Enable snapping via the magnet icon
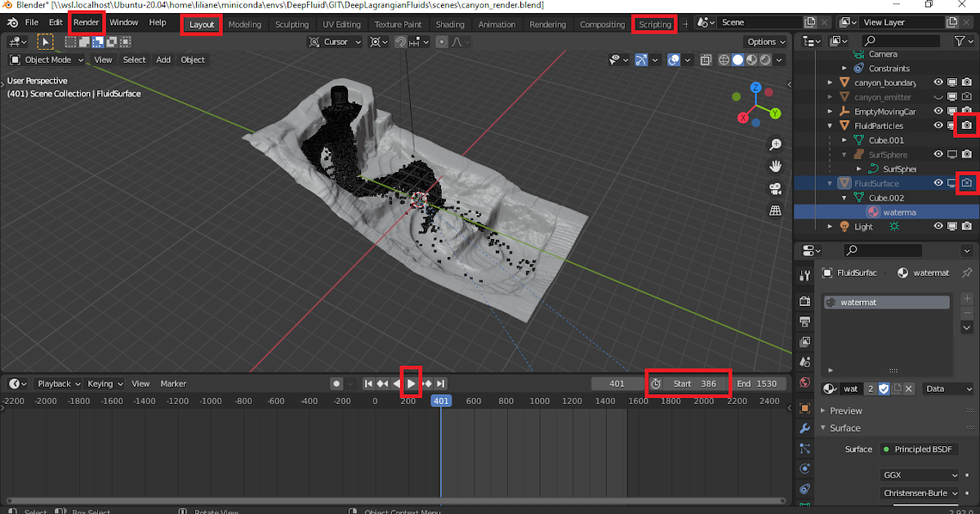 click(401, 42)
